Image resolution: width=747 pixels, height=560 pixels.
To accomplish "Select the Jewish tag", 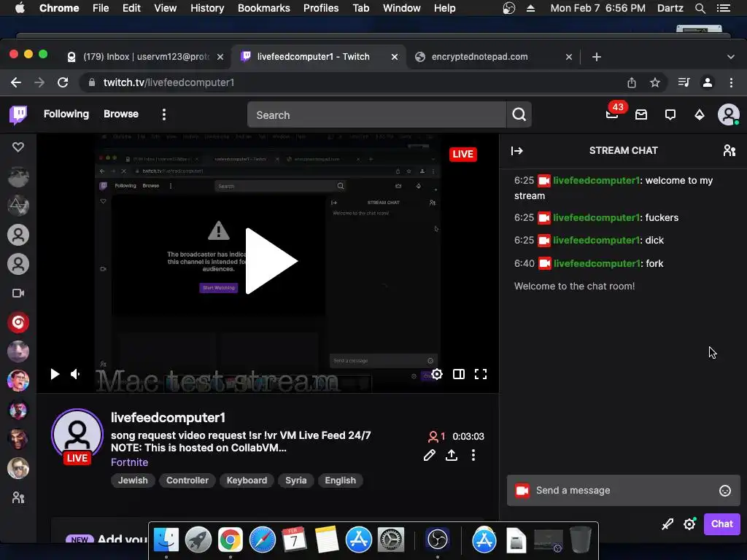I will 133,481.
